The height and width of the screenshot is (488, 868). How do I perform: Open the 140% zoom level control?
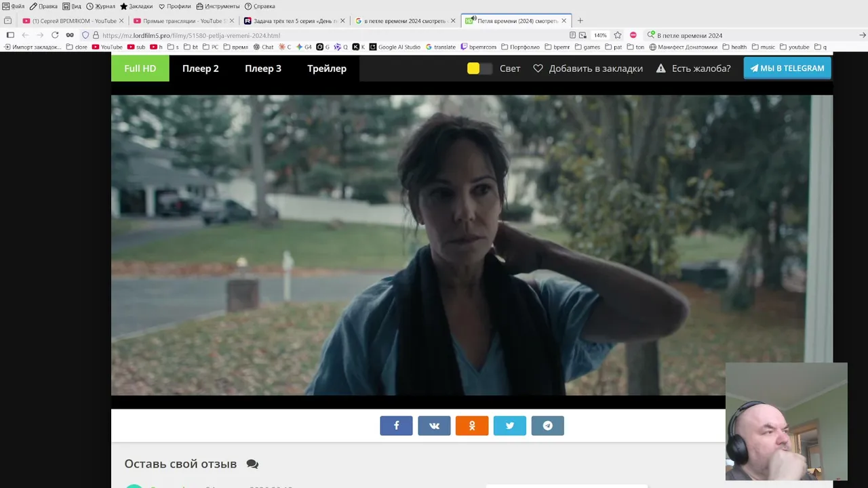(x=600, y=35)
